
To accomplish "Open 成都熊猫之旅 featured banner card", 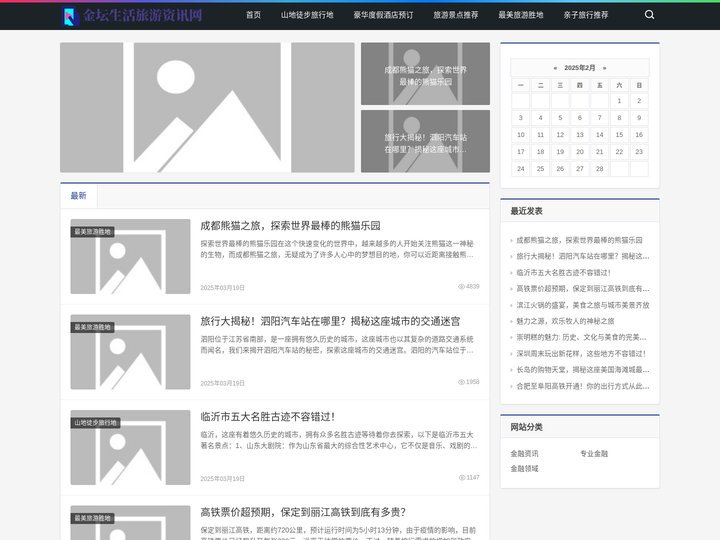I will tap(425, 74).
